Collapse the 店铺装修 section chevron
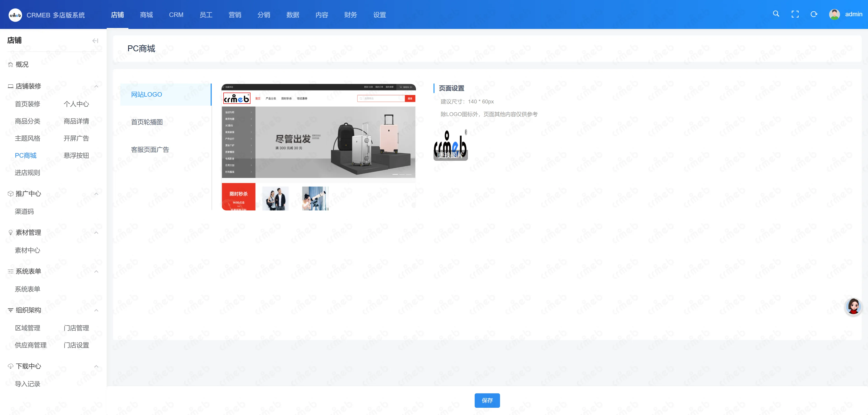This screenshot has width=868, height=415. point(96,86)
